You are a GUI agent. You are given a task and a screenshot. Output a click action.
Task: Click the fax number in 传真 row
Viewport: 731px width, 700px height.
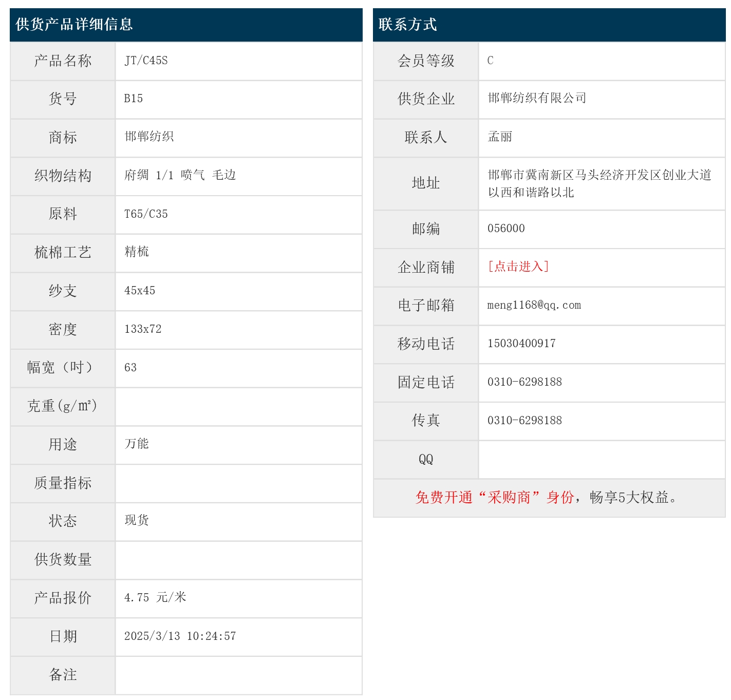(524, 421)
